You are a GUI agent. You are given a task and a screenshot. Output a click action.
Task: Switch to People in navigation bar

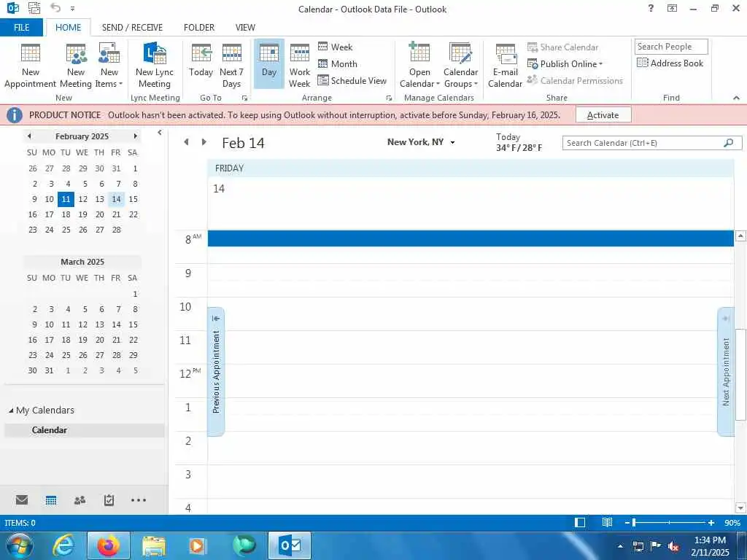(80, 499)
